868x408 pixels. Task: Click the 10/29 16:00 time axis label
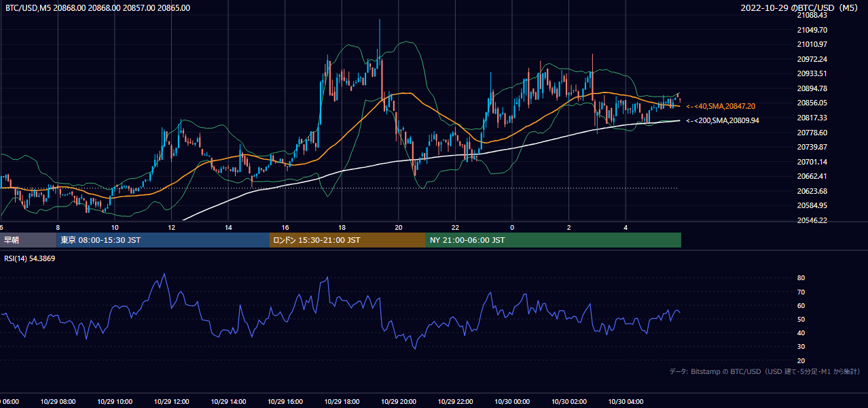point(285,403)
